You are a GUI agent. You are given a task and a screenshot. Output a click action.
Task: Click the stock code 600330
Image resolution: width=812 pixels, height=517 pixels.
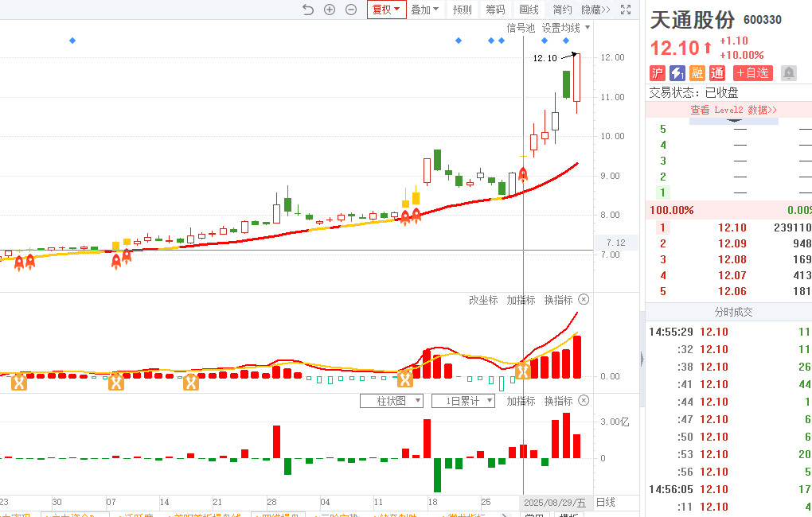coord(763,20)
